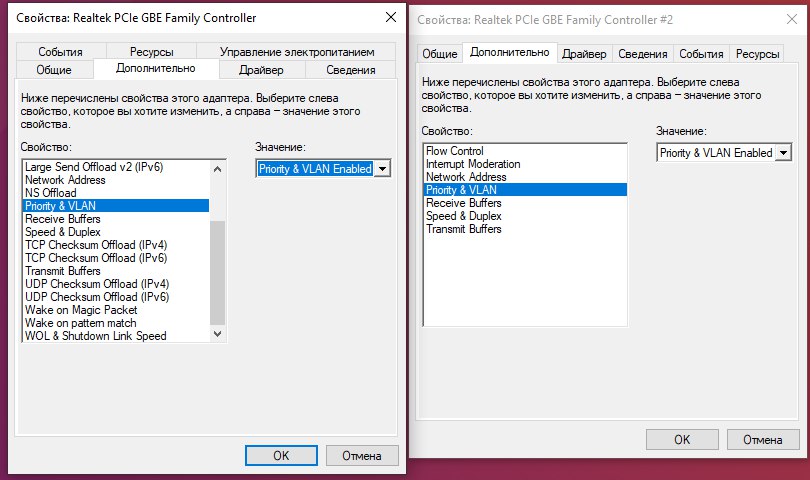Open Драйвер tab in Controller #2 window
The width and height of the screenshot is (810, 480).
click(584, 54)
